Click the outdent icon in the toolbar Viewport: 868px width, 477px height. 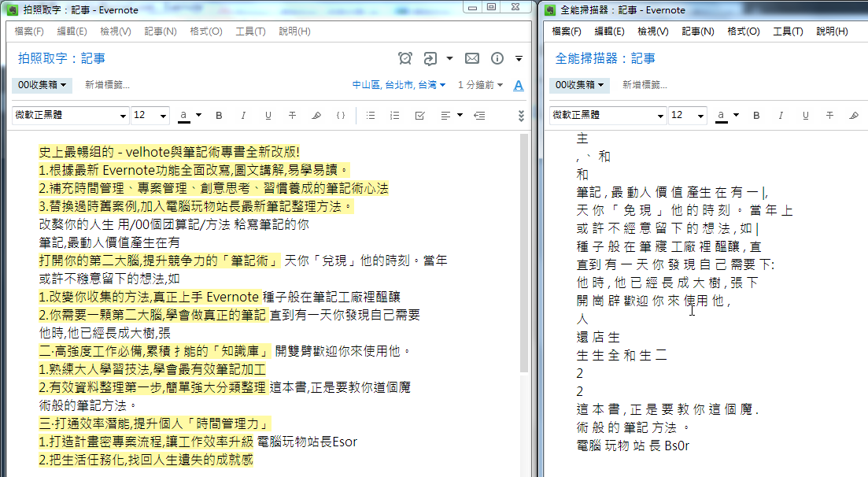(479, 115)
